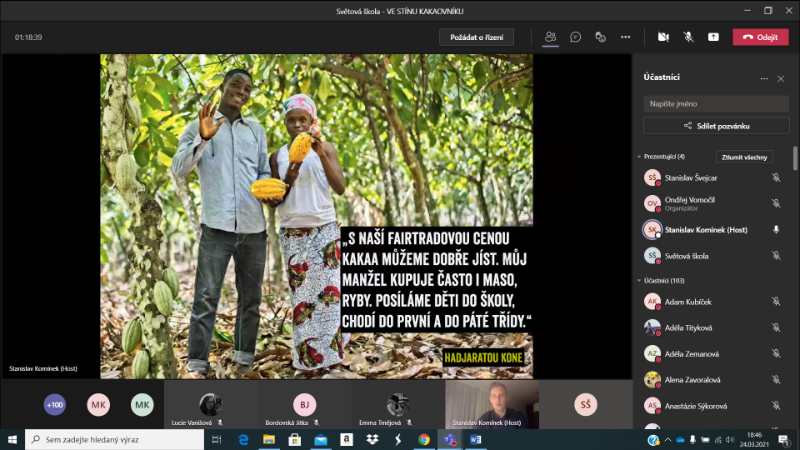
Task: Open the meeting chat icon
Action: pos(576,37)
